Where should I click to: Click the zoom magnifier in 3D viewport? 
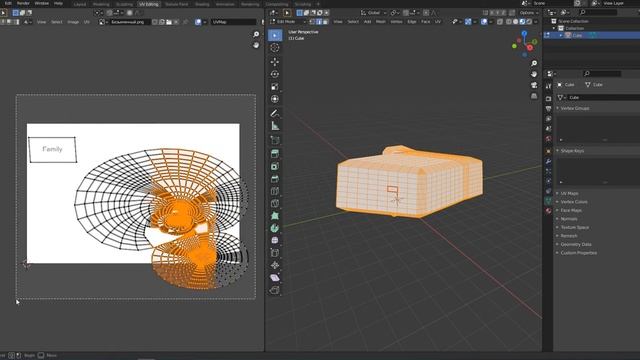534,63
